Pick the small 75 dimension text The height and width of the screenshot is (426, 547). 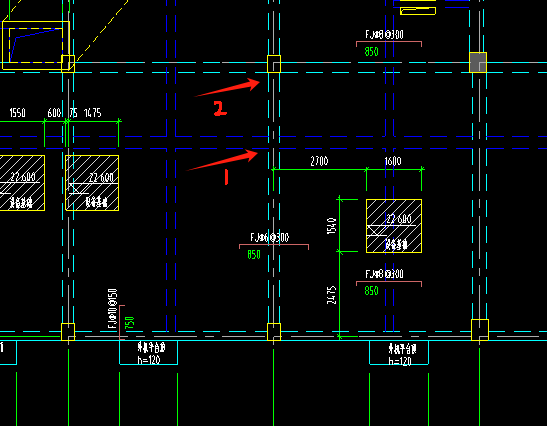(x=73, y=113)
